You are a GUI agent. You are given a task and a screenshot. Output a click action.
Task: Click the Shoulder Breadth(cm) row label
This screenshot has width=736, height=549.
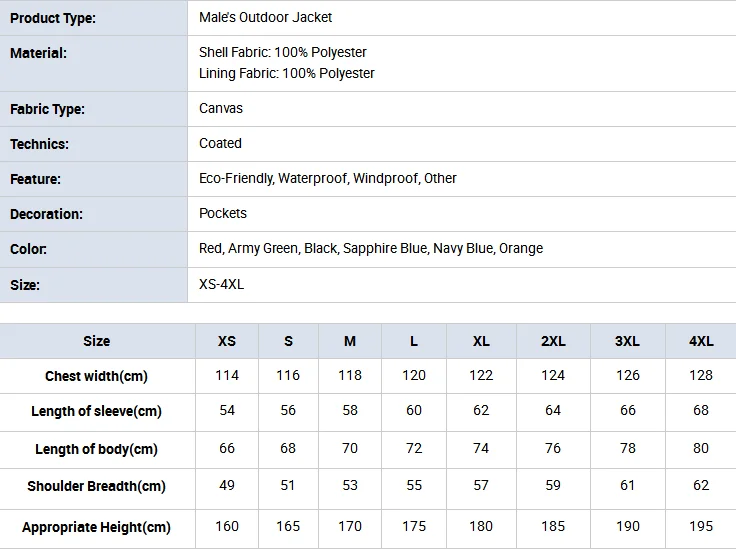[96, 486]
